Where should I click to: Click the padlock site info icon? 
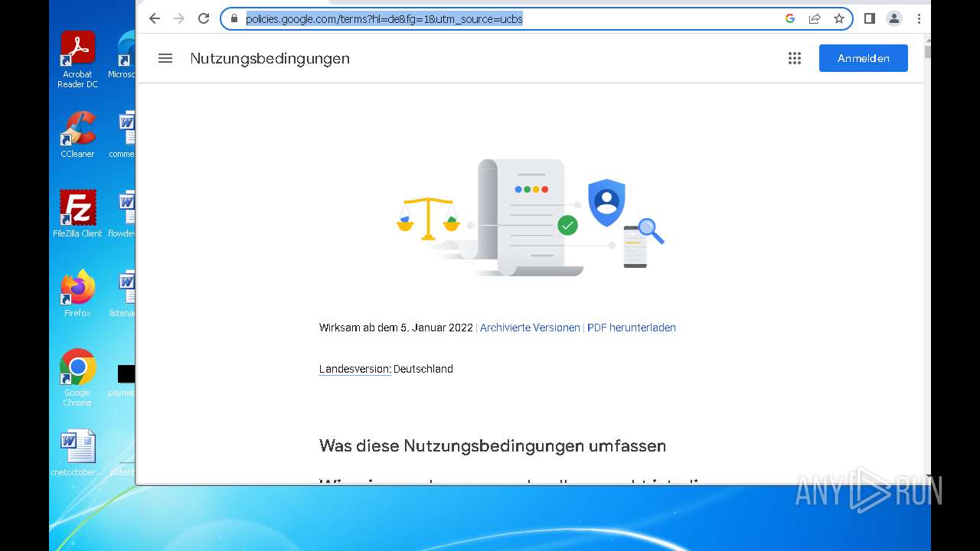click(x=234, y=18)
